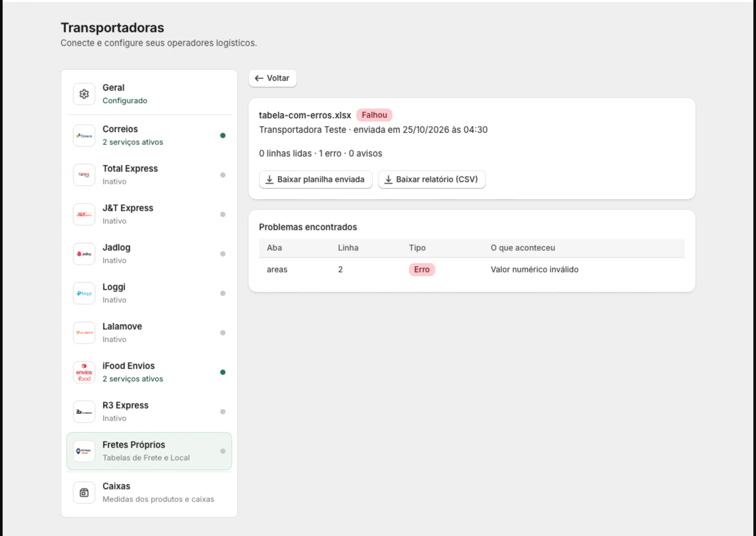Click the Correios logo icon
This screenshot has height=536, width=756.
click(84, 135)
